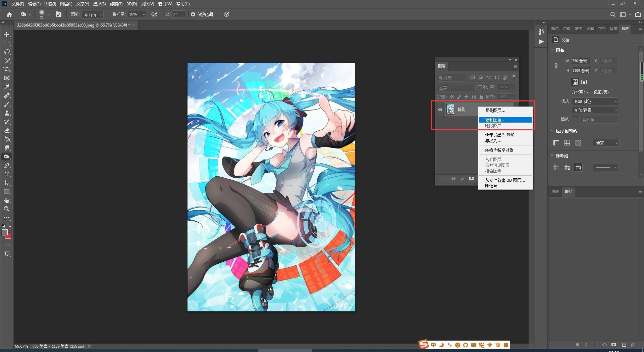This screenshot has height=352, width=644.
Task: Select the Frame tool
Action: [7, 78]
